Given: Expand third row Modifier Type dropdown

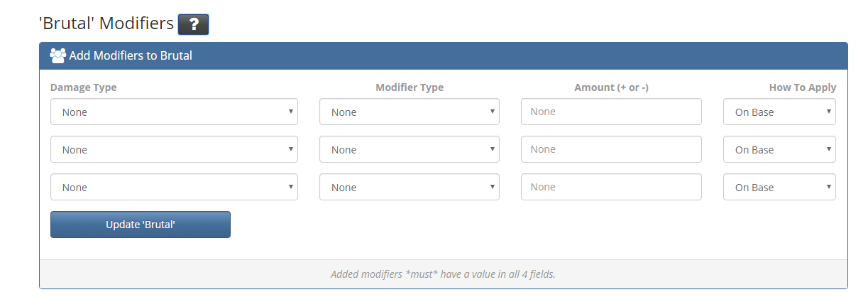Looking at the screenshot, I should (x=409, y=187).
